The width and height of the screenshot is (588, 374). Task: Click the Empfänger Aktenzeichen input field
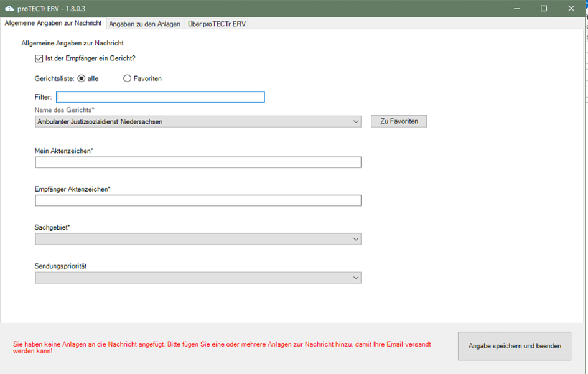tap(198, 200)
